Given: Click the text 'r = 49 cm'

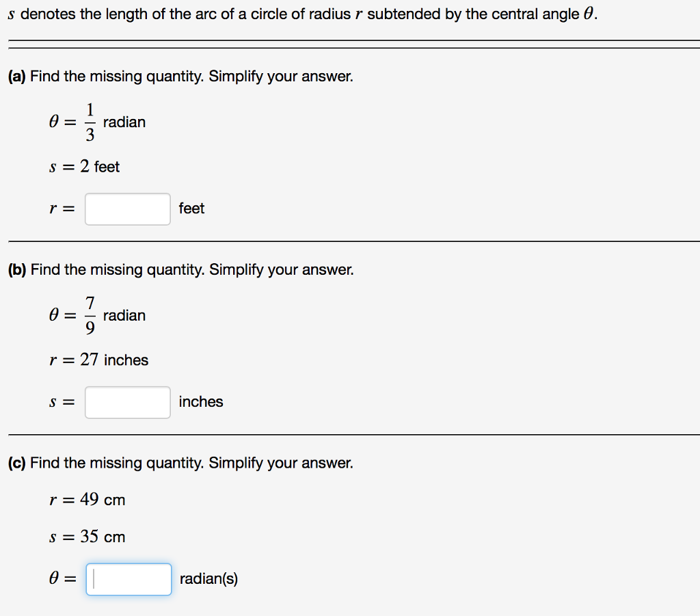Looking at the screenshot, I should coord(87,500).
